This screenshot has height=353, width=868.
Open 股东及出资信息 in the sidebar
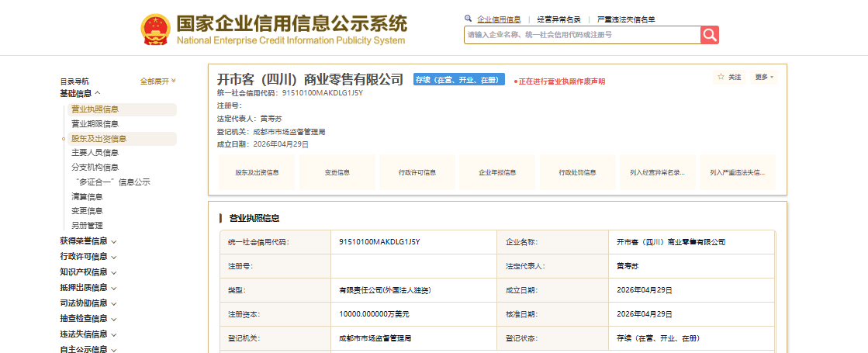click(122, 139)
